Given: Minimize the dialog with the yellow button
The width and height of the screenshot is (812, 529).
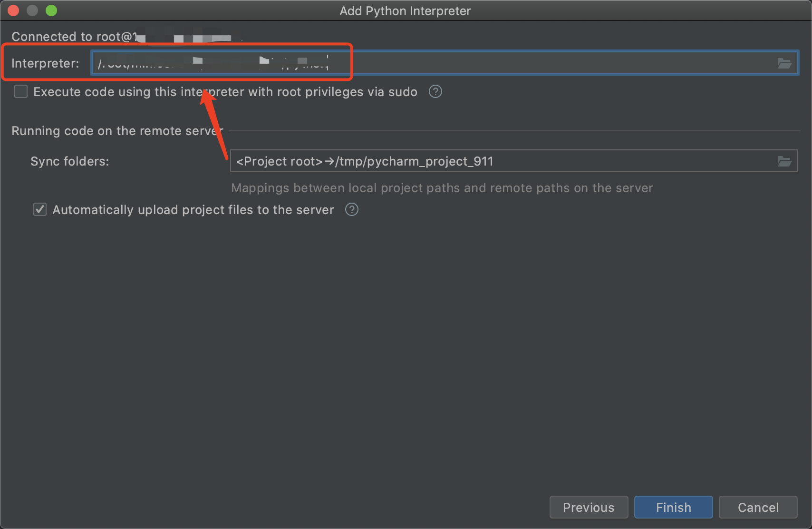Looking at the screenshot, I should pos(32,10).
